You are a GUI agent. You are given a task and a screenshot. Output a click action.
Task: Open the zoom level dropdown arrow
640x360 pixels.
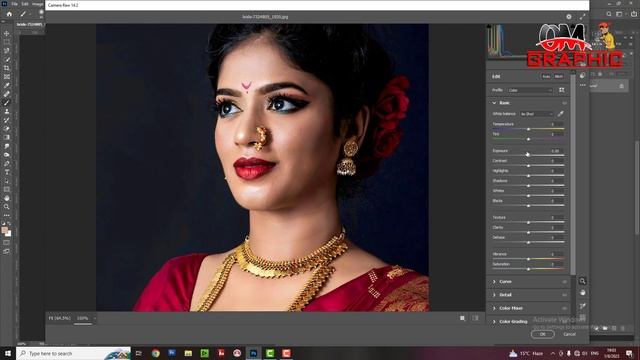pyautogui.click(x=95, y=318)
